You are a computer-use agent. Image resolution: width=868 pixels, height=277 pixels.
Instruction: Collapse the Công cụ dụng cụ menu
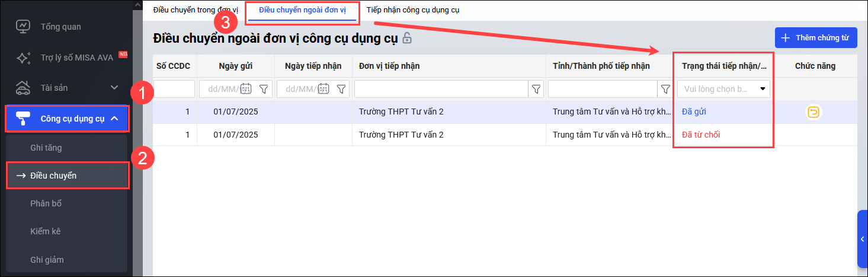point(114,119)
